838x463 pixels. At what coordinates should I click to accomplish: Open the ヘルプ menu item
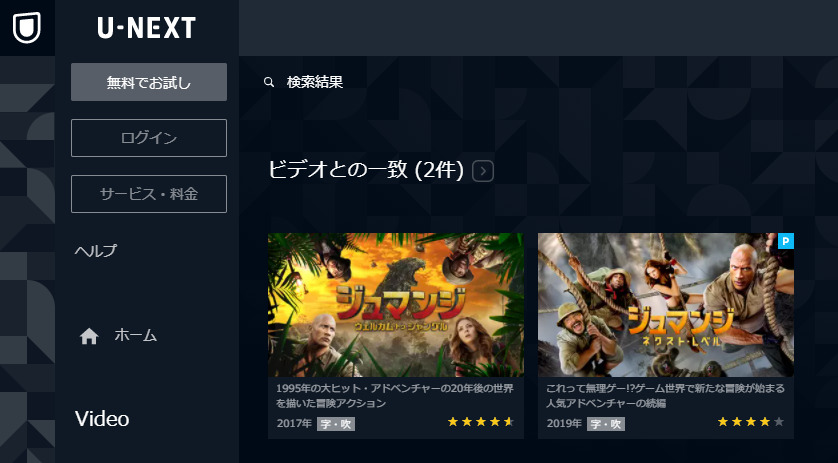[96, 250]
